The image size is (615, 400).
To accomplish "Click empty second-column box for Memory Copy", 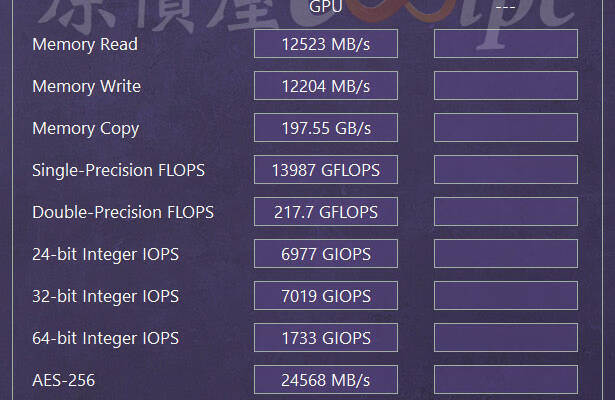I will tap(506, 127).
